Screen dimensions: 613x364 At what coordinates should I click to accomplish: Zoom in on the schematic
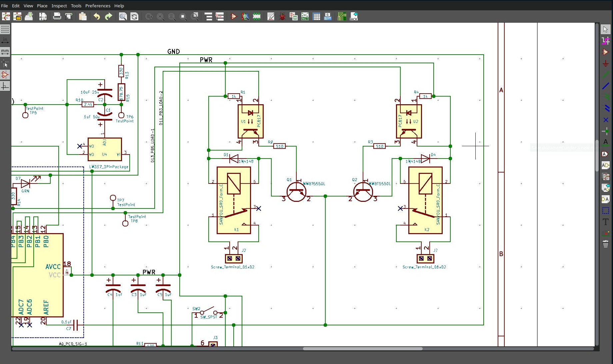(x=160, y=16)
